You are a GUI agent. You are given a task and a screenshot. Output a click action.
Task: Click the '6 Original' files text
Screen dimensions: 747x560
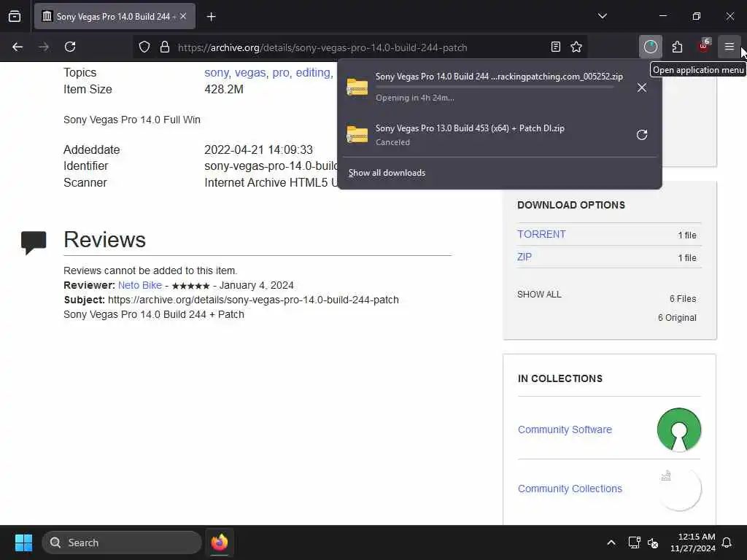coord(677,318)
